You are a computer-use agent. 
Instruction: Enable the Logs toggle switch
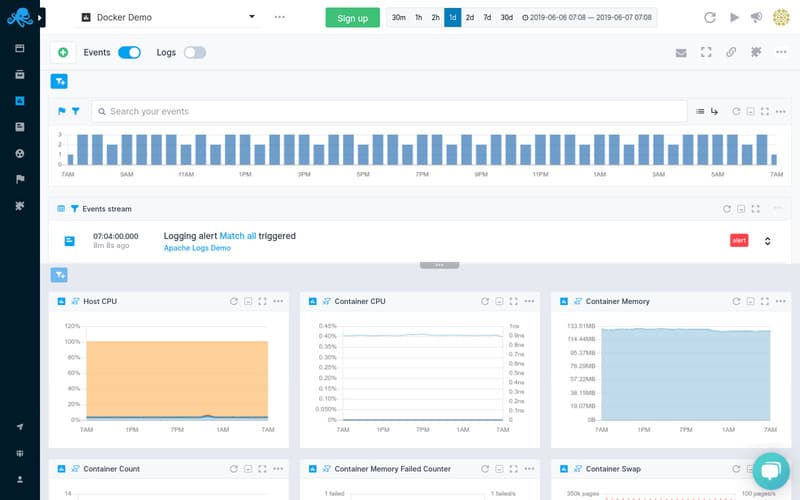(195, 53)
